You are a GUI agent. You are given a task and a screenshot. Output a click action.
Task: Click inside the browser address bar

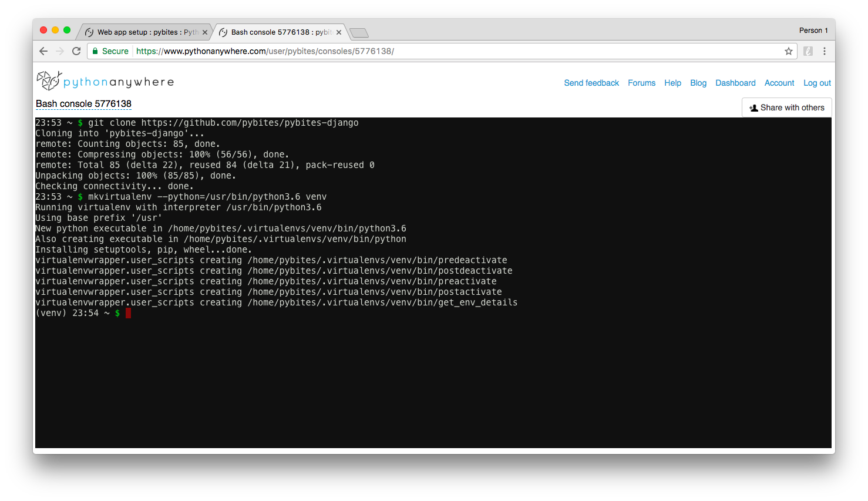(x=411, y=51)
